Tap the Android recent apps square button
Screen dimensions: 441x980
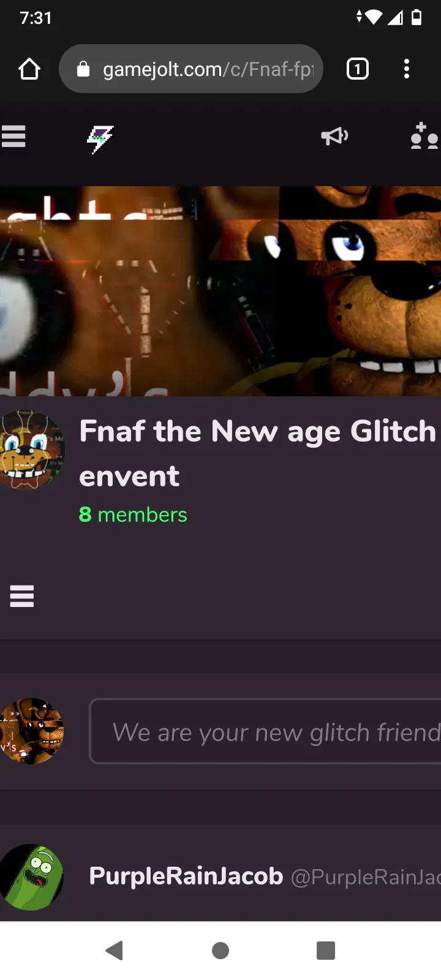pos(326,951)
